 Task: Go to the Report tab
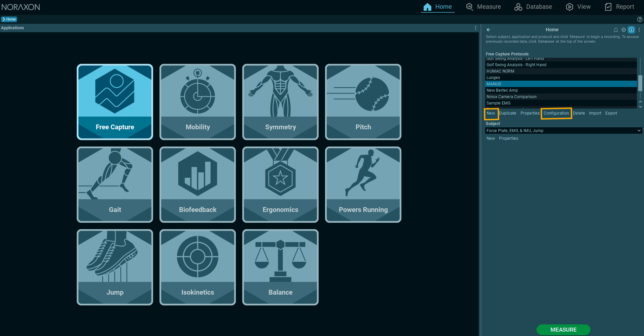(619, 7)
